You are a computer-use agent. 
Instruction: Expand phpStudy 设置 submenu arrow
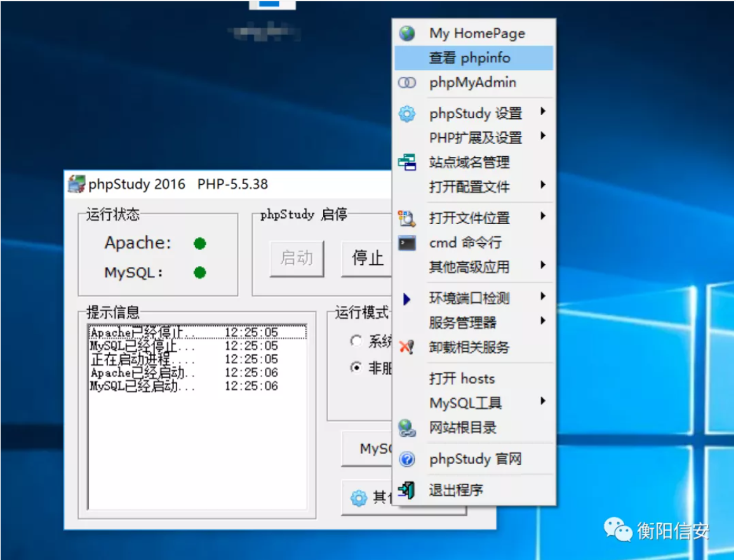click(543, 112)
